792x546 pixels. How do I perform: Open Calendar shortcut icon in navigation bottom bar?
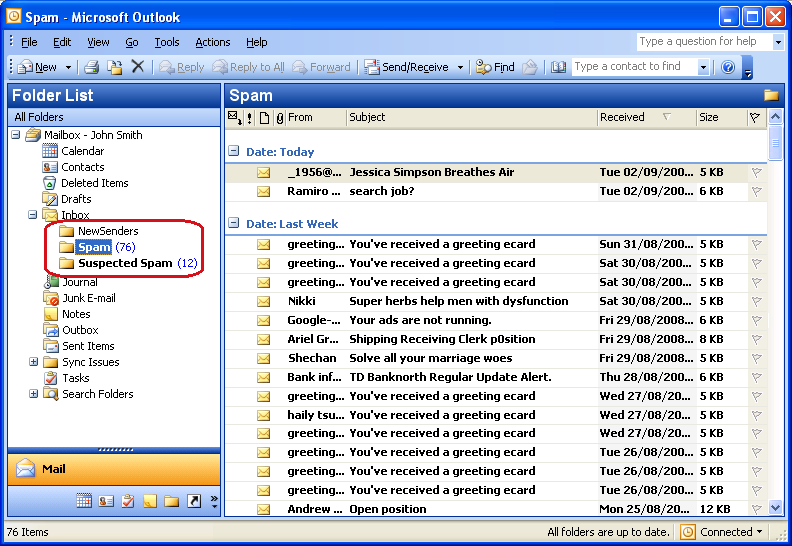pyautogui.click(x=84, y=501)
